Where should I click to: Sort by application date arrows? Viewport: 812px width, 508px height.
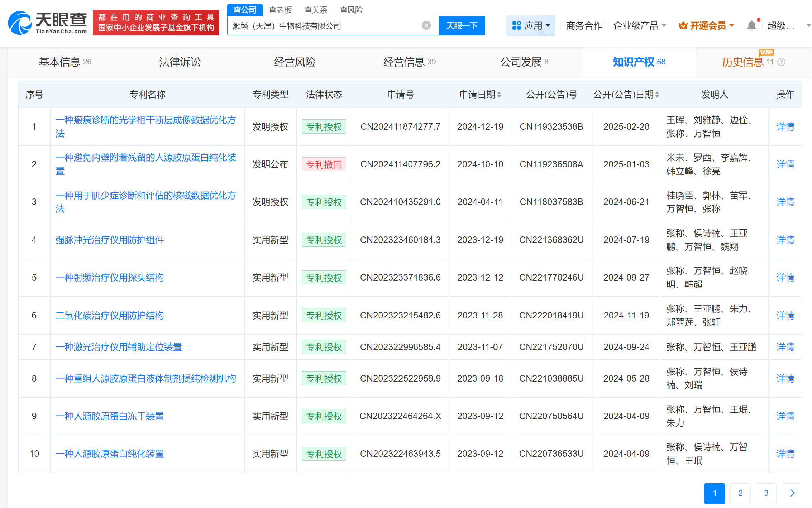coord(499,95)
